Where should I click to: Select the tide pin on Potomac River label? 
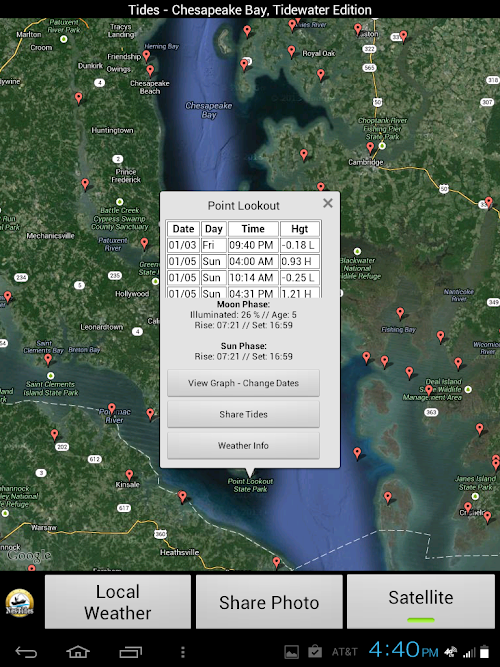click(111, 409)
